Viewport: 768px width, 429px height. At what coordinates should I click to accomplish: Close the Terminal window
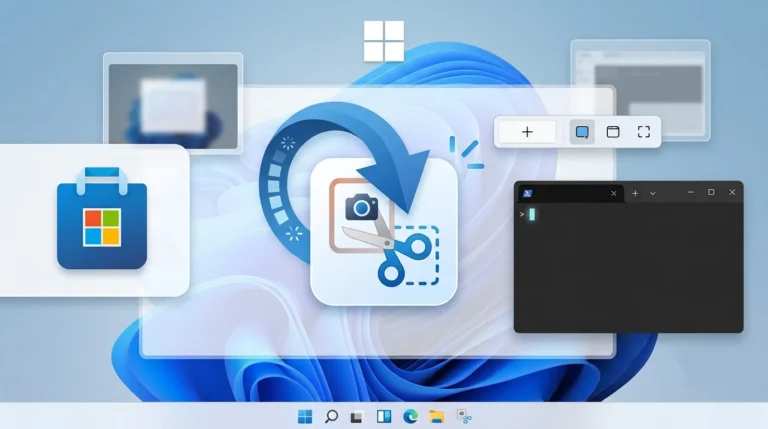[732, 192]
